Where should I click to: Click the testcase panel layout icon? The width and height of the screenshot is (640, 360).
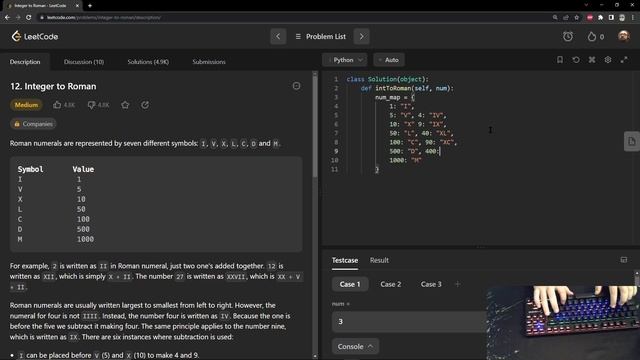pos(624,260)
